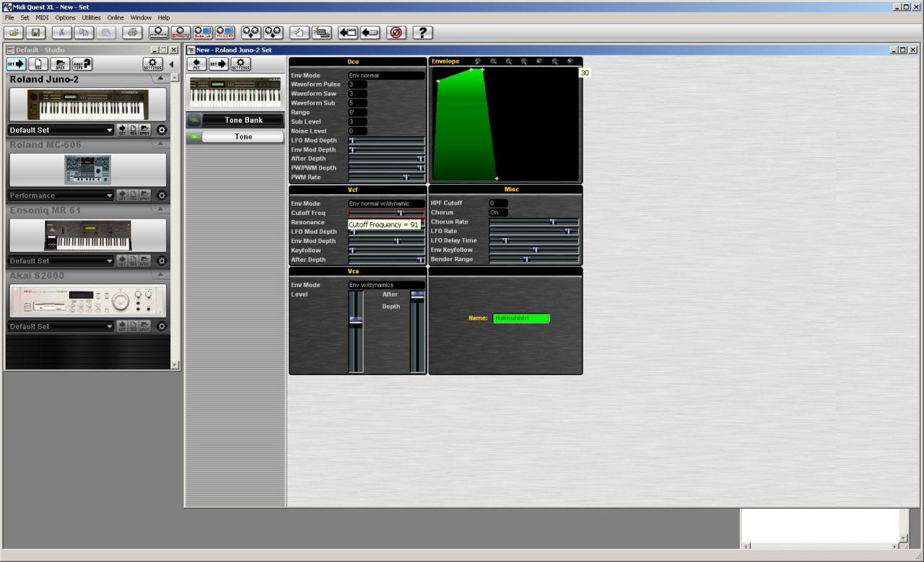Open the Dco Env Mode selector

coord(386,75)
